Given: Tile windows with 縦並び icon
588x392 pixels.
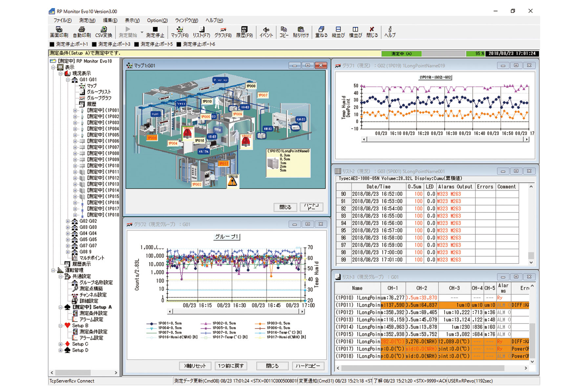Looking at the screenshot, I should (338, 32).
